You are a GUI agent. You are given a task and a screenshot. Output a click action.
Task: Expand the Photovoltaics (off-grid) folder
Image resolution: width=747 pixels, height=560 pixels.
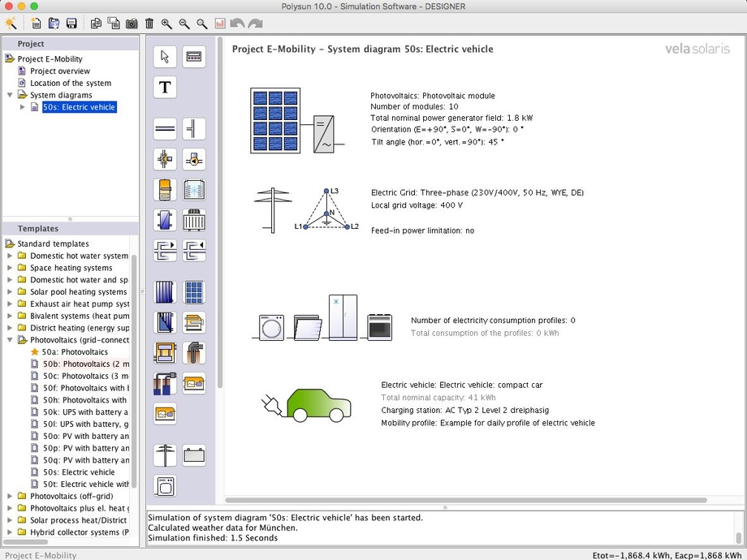pos(10,496)
